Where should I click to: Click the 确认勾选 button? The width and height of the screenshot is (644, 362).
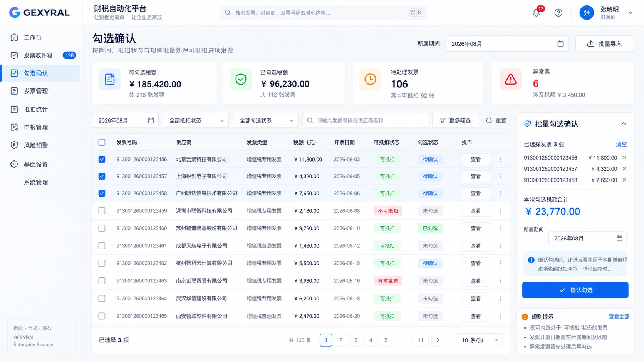coord(575,290)
